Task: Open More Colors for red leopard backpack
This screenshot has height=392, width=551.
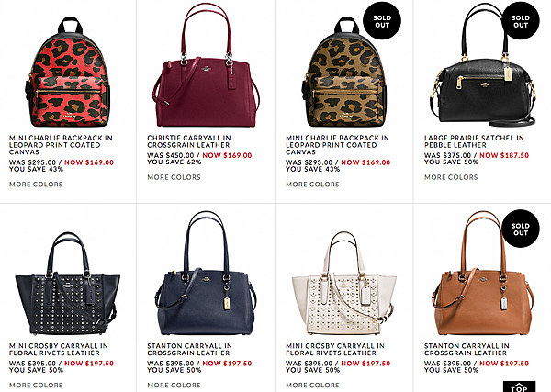Action: point(36,185)
